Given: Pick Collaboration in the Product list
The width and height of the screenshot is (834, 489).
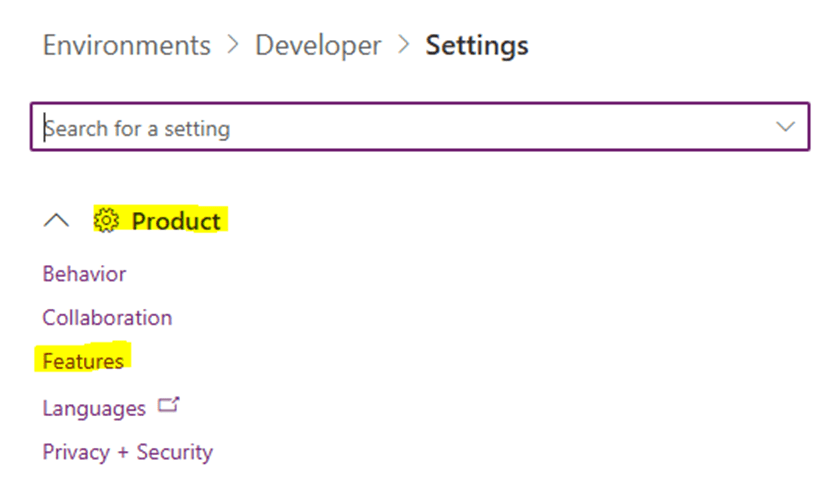Looking at the screenshot, I should [x=107, y=318].
